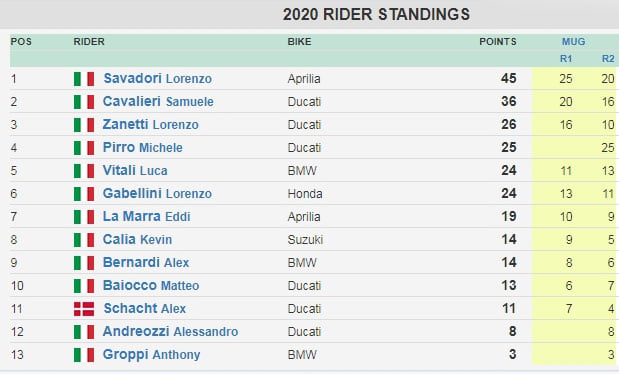This screenshot has width=619, height=374.
Task: Open Savadori Lorenzo rider profile
Action: tap(158, 78)
